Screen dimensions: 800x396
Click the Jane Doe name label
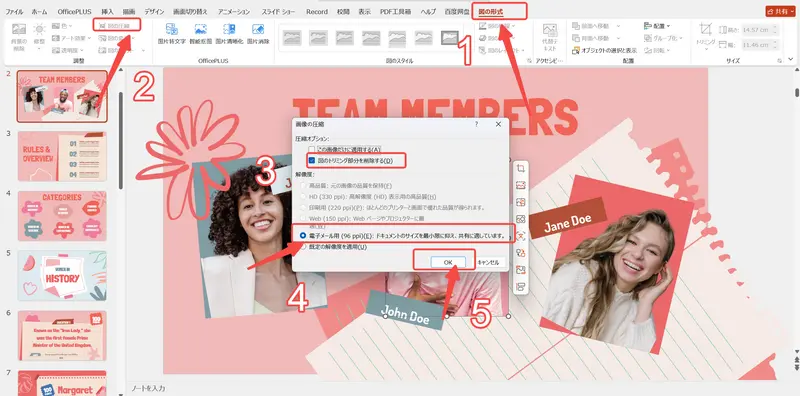[567, 219]
